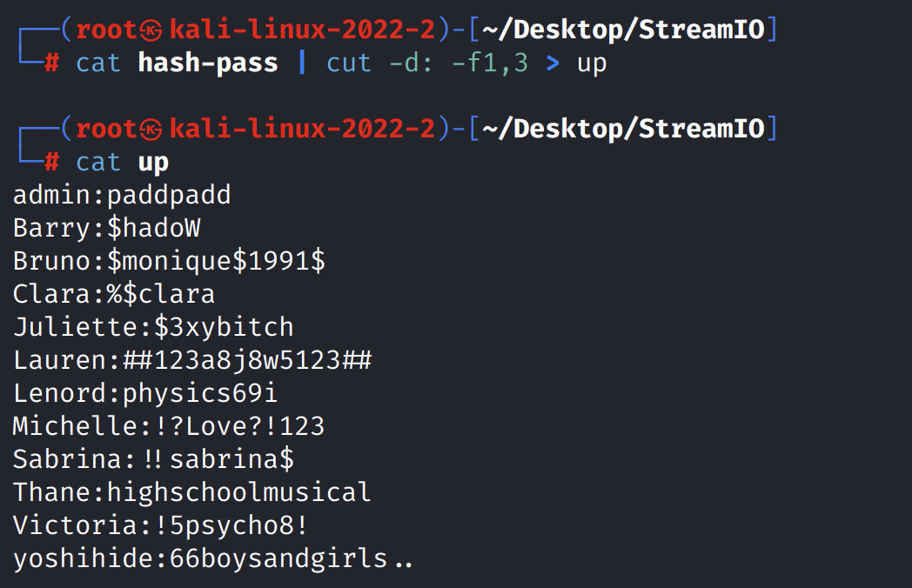Click the Lauren:##123a8j8w5123## entry
912x588 pixels.
[x=192, y=360]
